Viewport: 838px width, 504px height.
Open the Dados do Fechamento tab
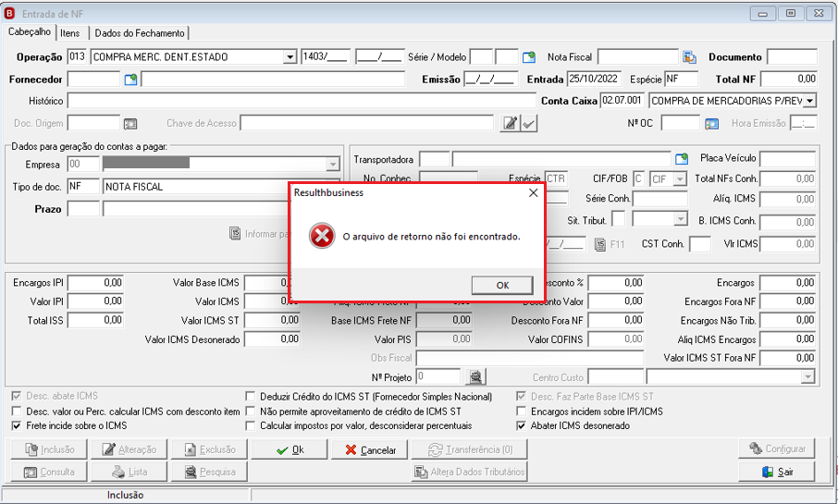[140, 33]
